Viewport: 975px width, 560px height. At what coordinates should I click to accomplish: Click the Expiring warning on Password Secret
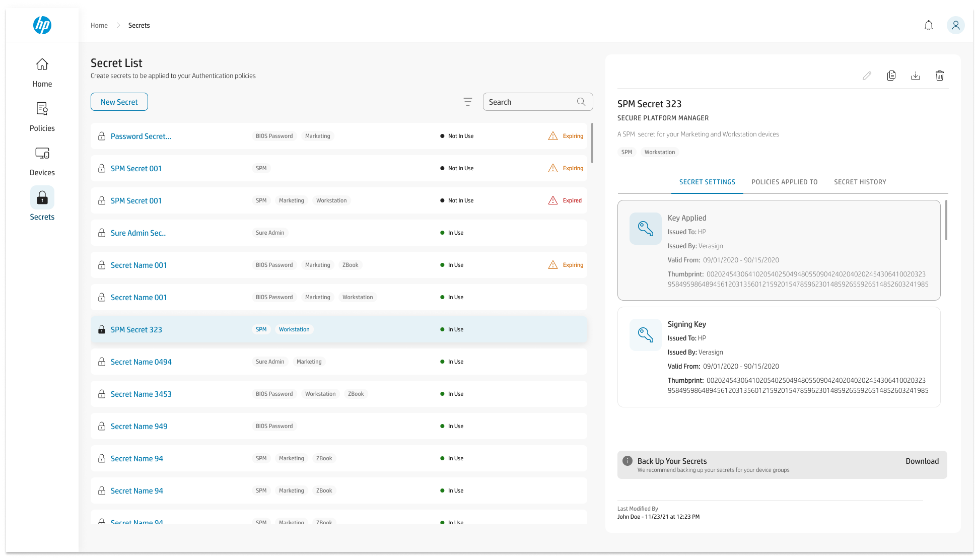click(566, 135)
